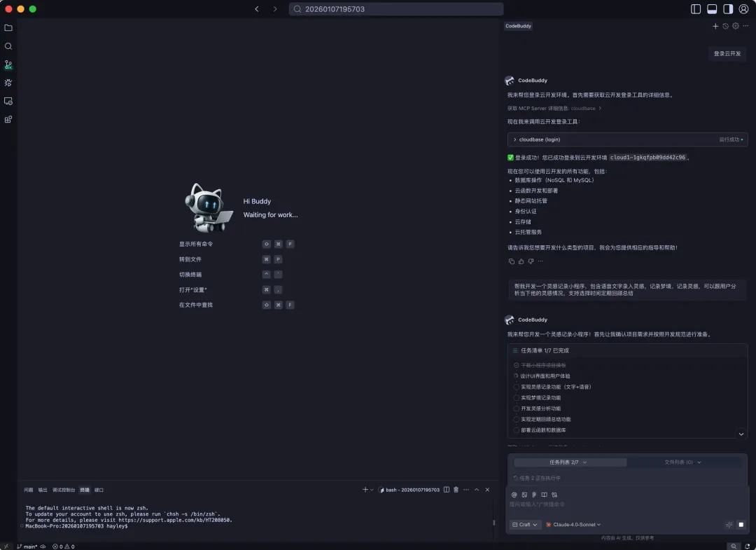The height and width of the screenshot is (550, 756).
Task: Open terminal panel more actions
Action: (466, 490)
